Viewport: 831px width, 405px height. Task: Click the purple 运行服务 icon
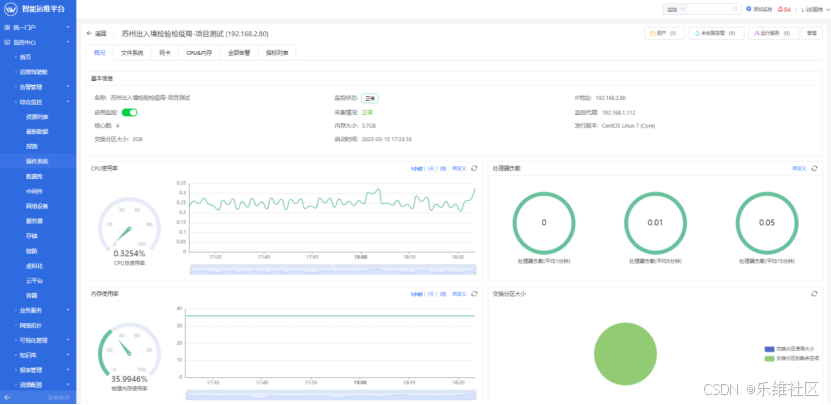[x=757, y=33]
